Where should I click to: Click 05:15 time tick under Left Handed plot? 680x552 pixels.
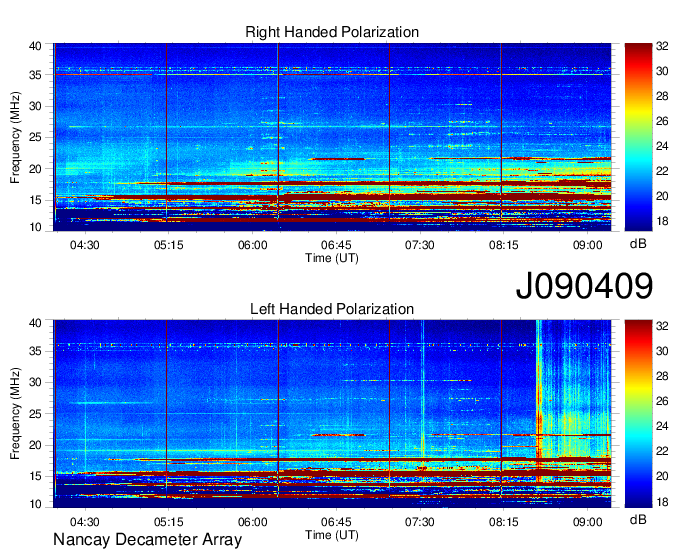pos(168,522)
